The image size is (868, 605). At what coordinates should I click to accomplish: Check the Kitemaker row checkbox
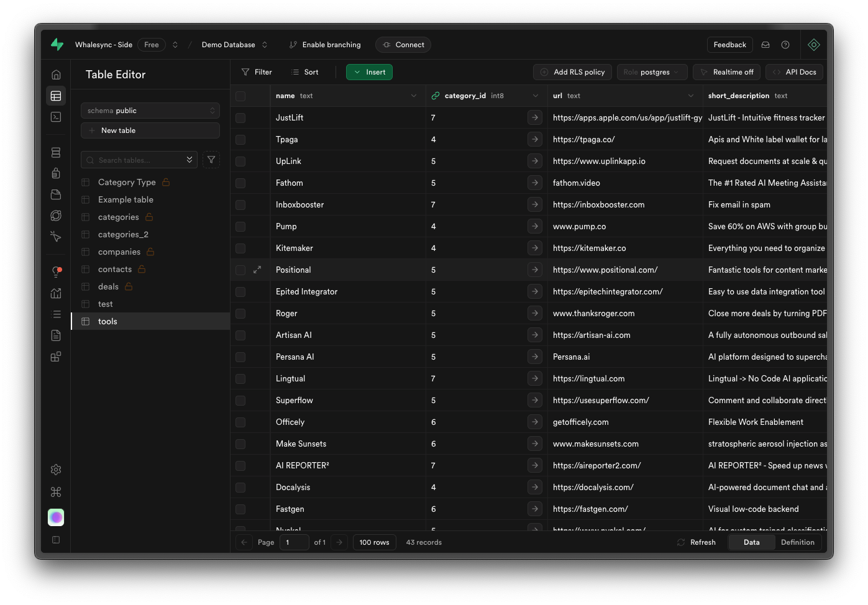(x=240, y=248)
